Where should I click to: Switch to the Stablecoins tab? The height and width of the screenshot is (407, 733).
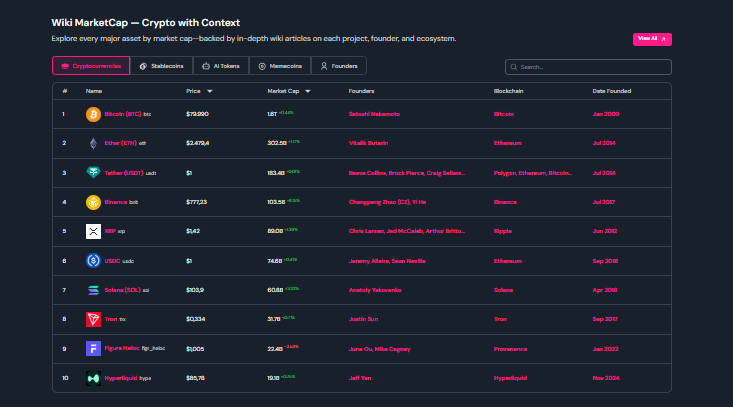[161, 66]
